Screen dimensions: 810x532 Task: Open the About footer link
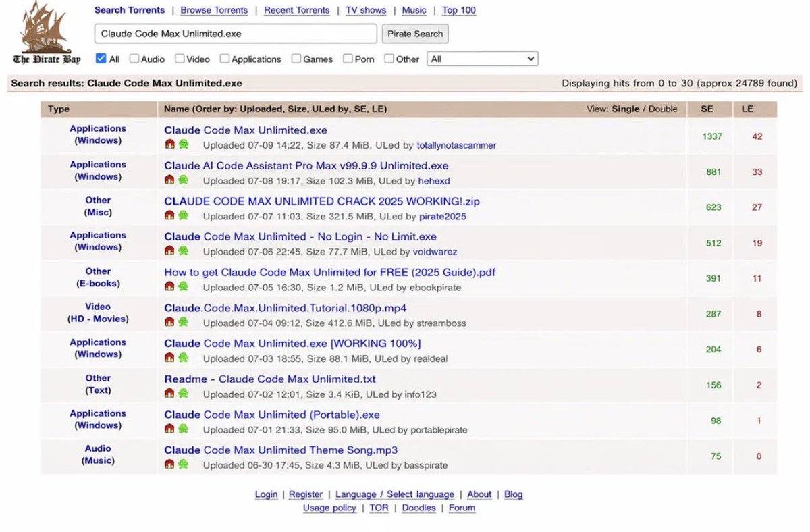click(479, 494)
